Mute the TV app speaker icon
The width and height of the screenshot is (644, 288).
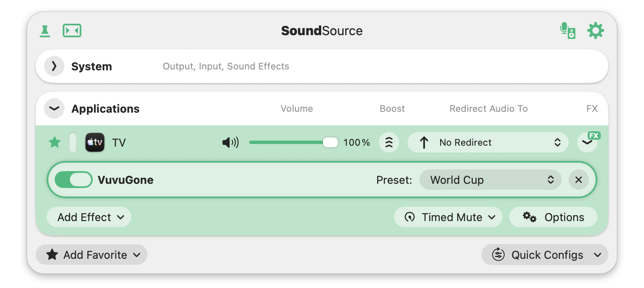coord(230,142)
